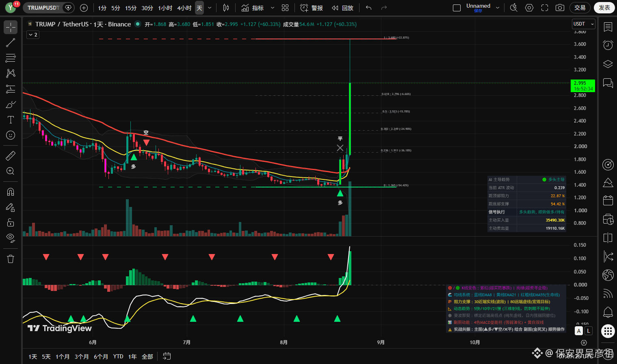Toggle auto scale with the A button
This screenshot has height=364, width=617.
(579, 331)
